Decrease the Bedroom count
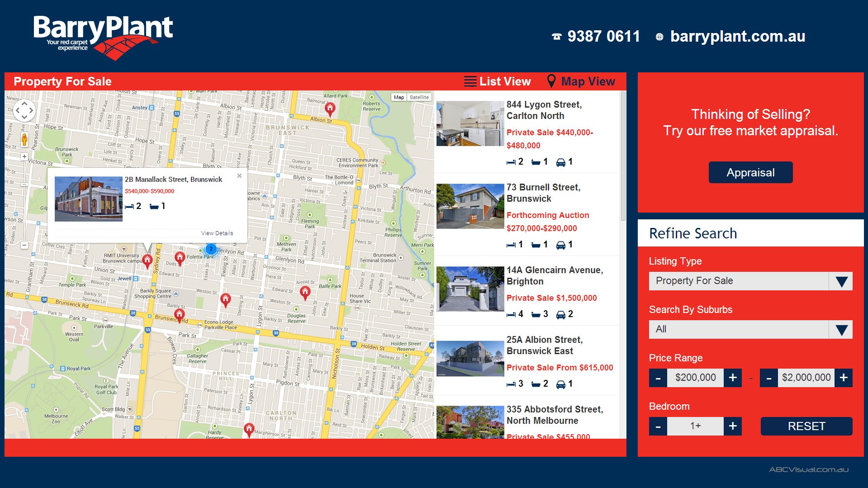This screenshot has width=868, height=488. 658,426
